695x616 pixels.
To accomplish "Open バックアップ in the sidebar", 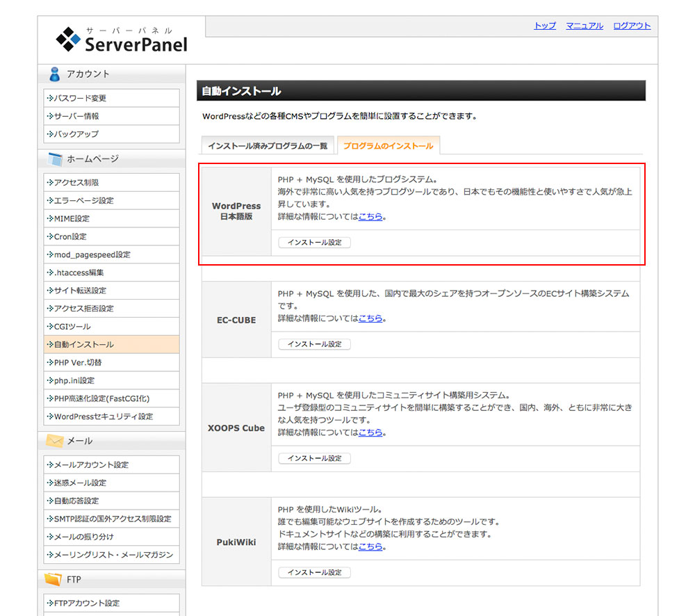I will (x=112, y=134).
